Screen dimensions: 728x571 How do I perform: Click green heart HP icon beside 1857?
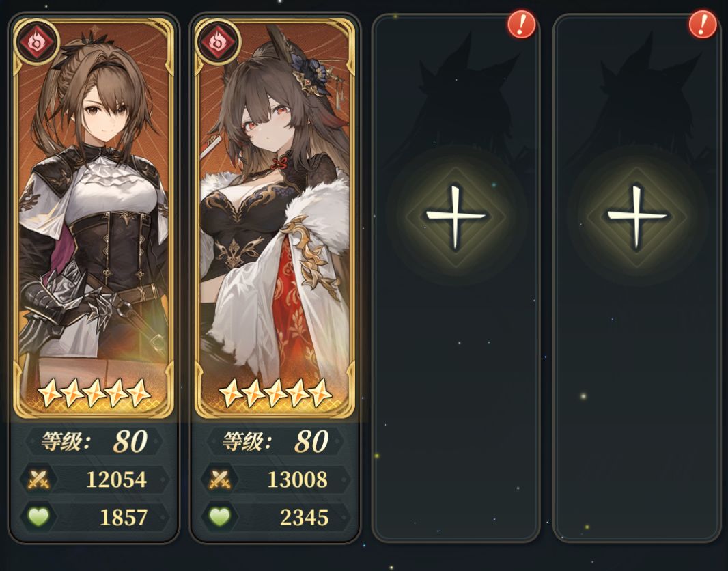coord(38,516)
